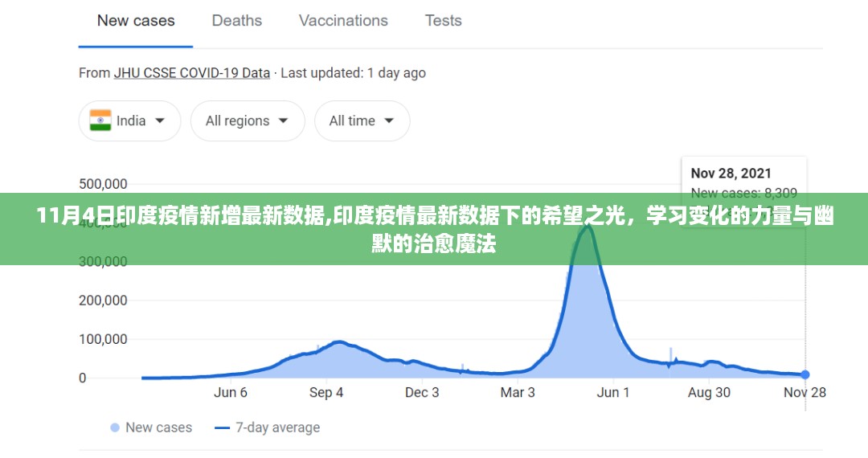
Task: Open the All regions dropdown
Action: [x=248, y=121]
